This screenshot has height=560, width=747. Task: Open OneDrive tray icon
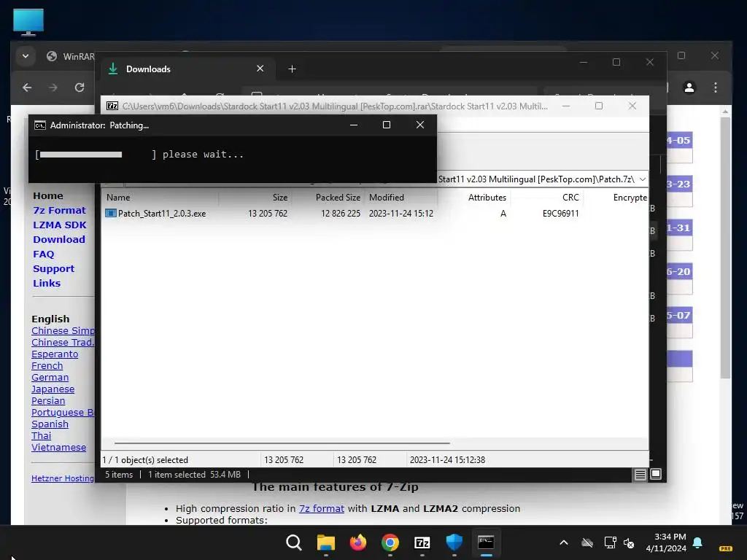click(x=587, y=542)
